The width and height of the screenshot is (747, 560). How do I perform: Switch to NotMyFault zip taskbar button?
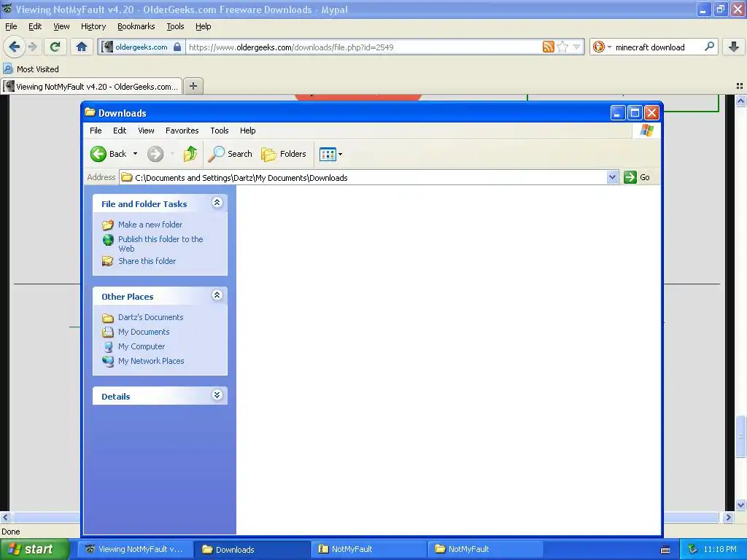click(x=368, y=549)
